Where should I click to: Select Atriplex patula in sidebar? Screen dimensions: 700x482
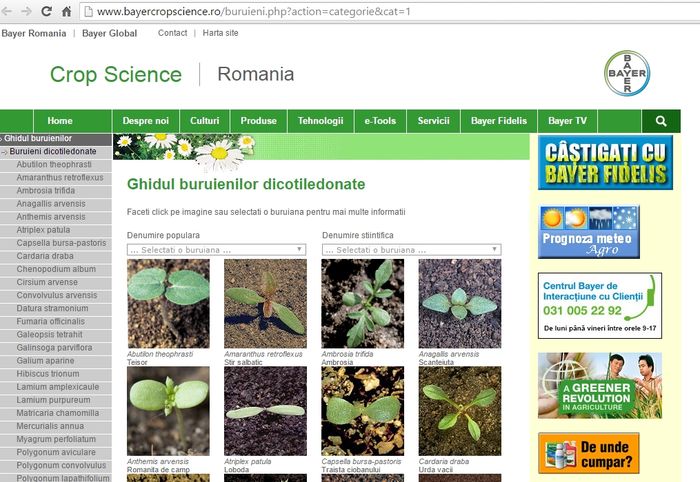pos(56,230)
